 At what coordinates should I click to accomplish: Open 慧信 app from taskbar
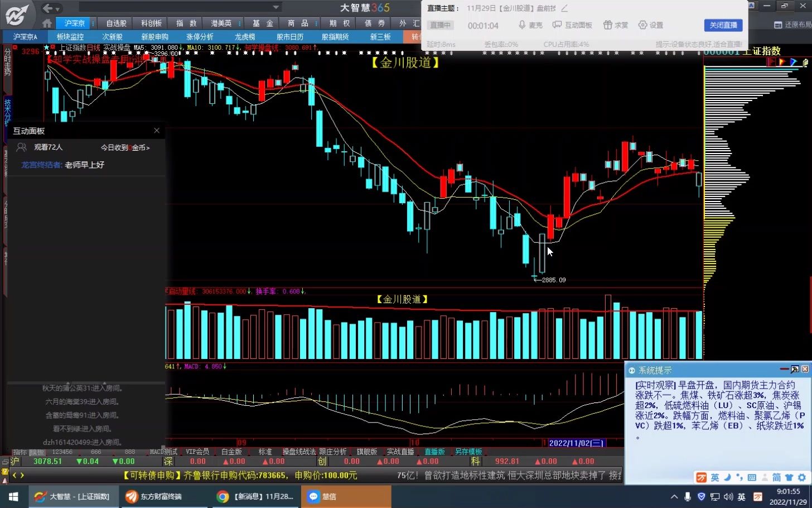pos(346,496)
